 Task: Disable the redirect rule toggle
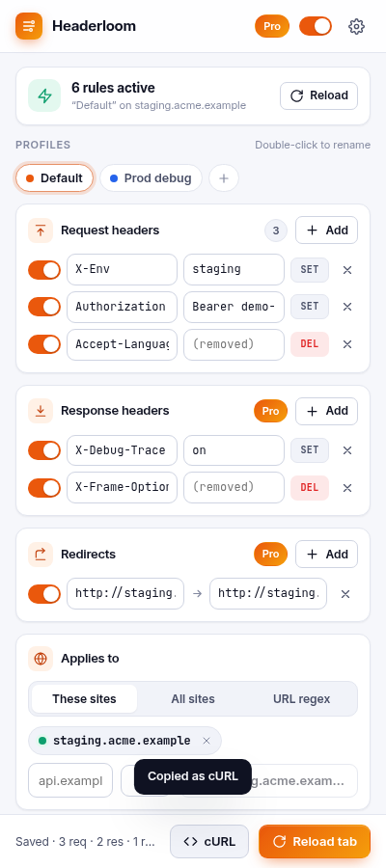[44, 594]
